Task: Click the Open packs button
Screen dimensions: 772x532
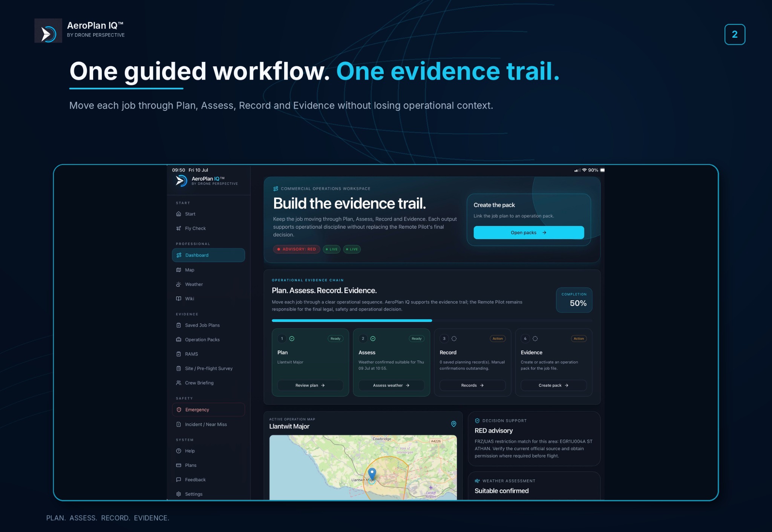Action: click(x=528, y=232)
